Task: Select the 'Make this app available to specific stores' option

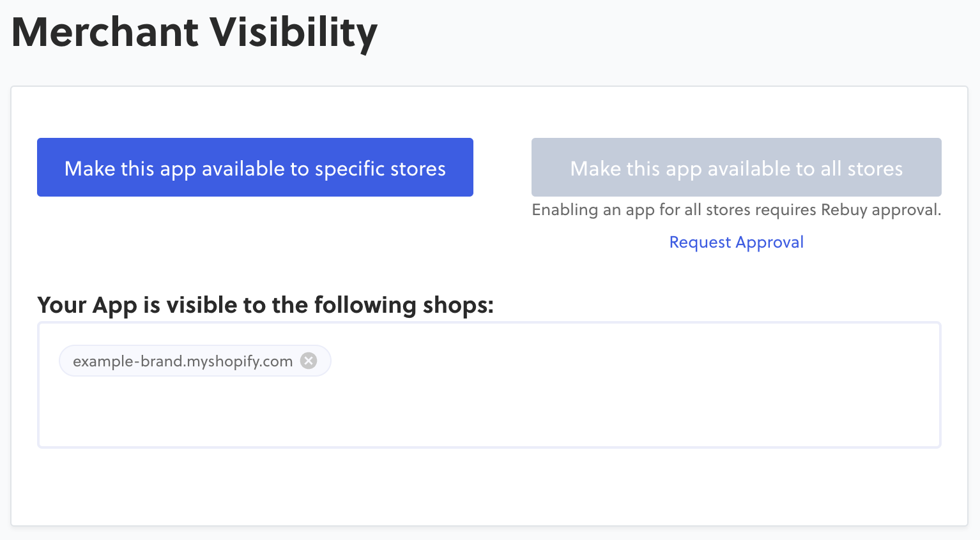Action: tap(254, 167)
